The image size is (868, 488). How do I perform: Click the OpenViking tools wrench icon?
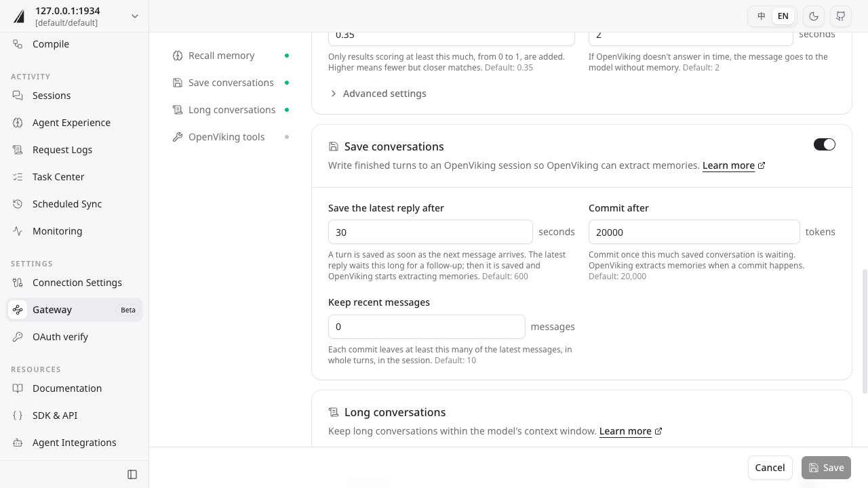tap(178, 137)
